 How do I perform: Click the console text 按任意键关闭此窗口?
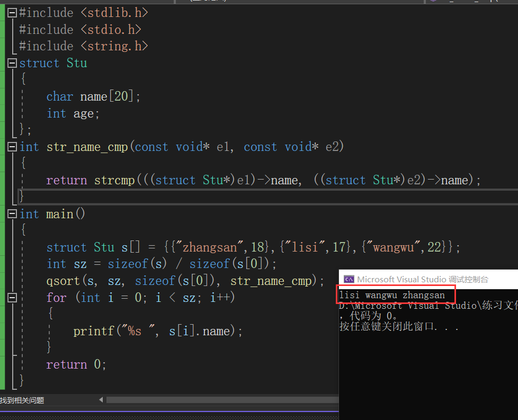tap(399, 326)
